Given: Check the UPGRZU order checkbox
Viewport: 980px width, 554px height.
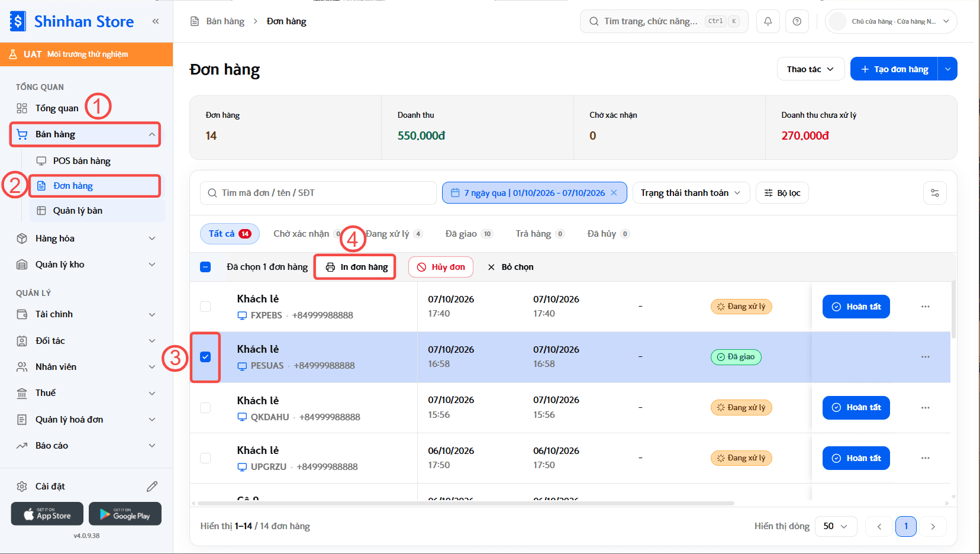Looking at the screenshot, I should pyautogui.click(x=205, y=458).
